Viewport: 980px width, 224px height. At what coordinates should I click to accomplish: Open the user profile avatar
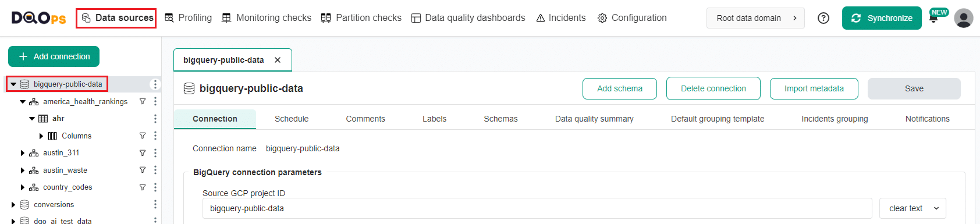(x=964, y=18)
